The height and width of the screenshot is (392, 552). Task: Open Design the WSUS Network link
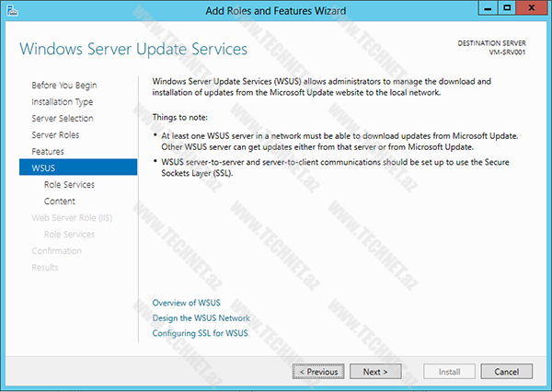201,318
